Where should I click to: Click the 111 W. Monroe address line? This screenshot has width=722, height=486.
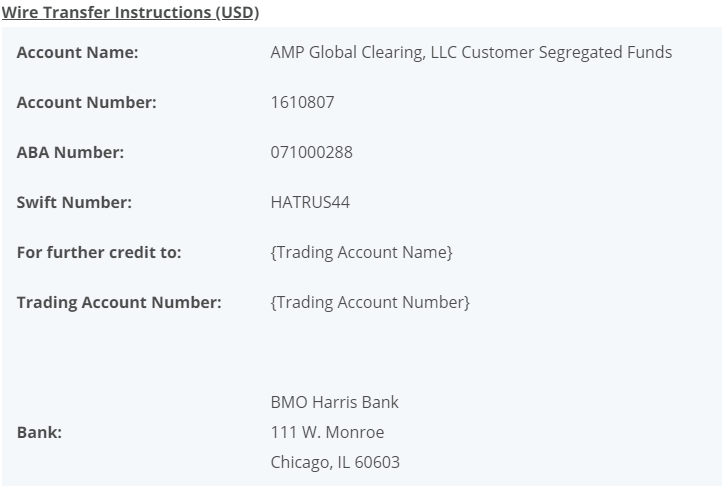click(327, 433)
